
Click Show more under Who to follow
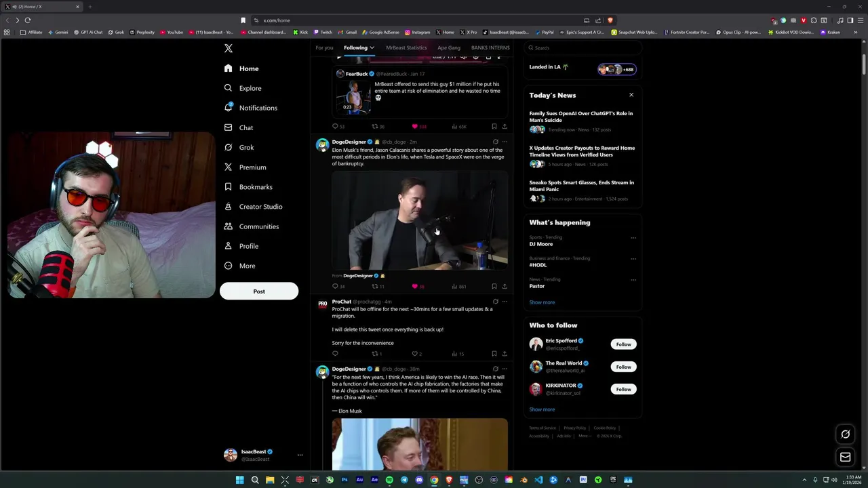542,409
